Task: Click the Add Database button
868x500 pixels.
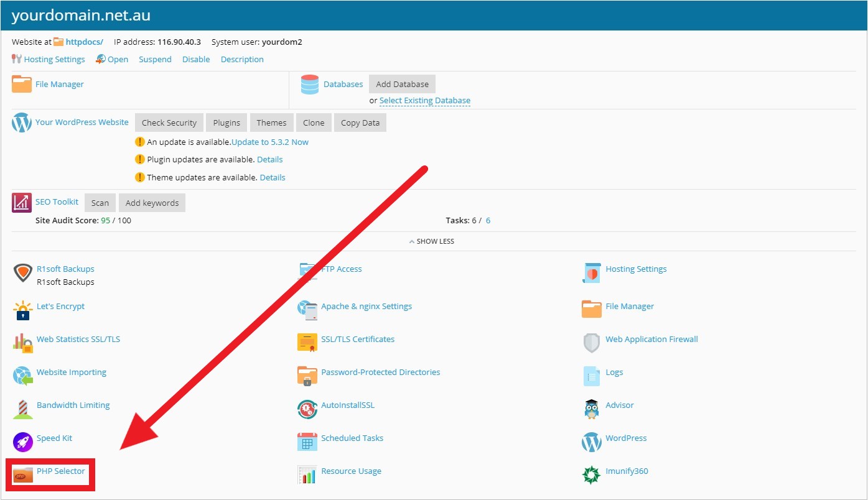Action: tap(402, 84)
